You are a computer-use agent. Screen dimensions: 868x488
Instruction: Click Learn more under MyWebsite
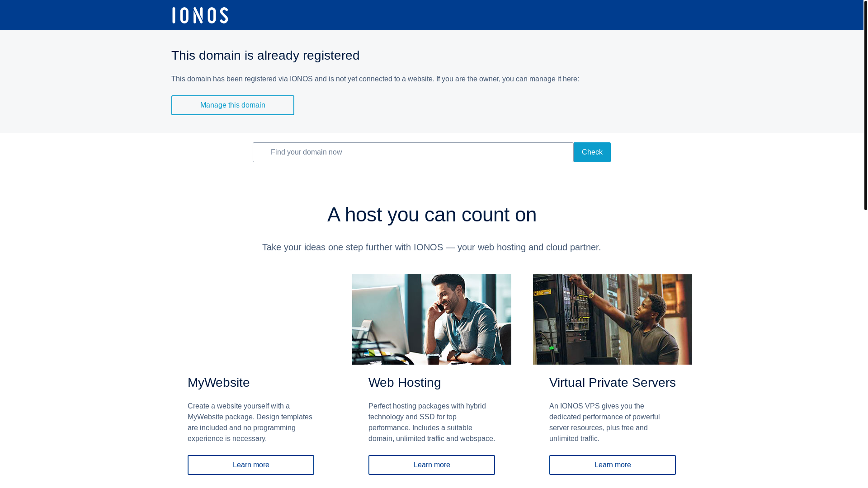250,465
